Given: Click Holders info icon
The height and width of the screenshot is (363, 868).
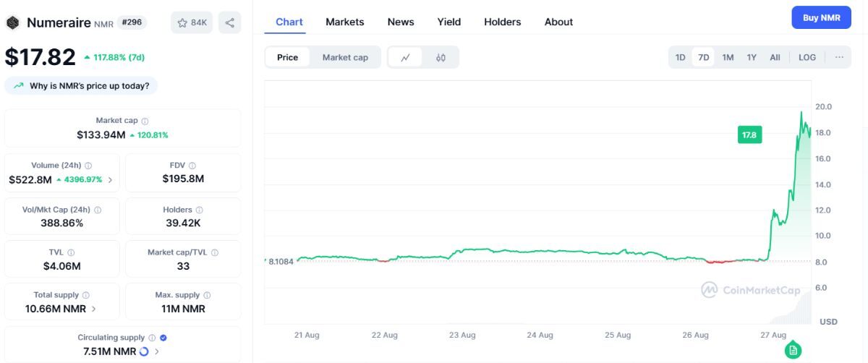Looking at the screenshot, I should (200, 210).
